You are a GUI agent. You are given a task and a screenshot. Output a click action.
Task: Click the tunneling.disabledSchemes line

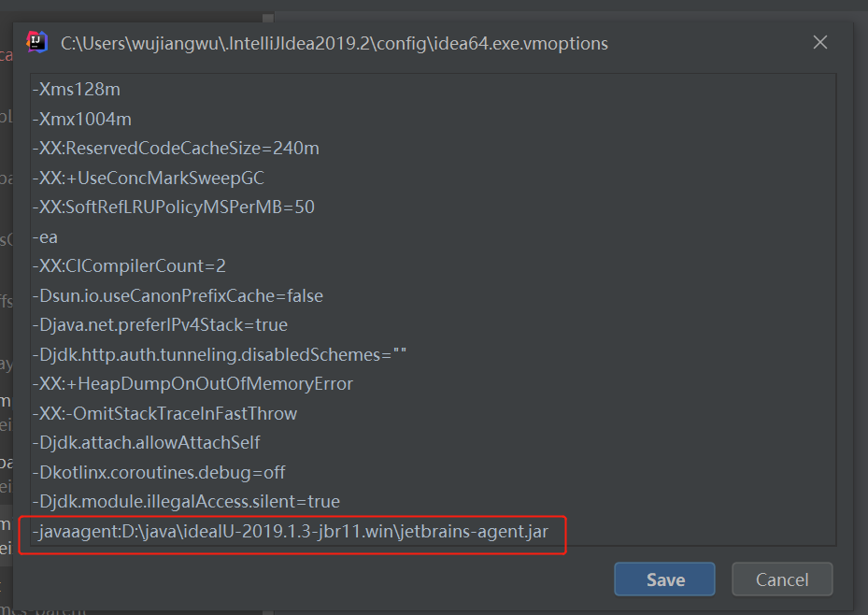220,354
